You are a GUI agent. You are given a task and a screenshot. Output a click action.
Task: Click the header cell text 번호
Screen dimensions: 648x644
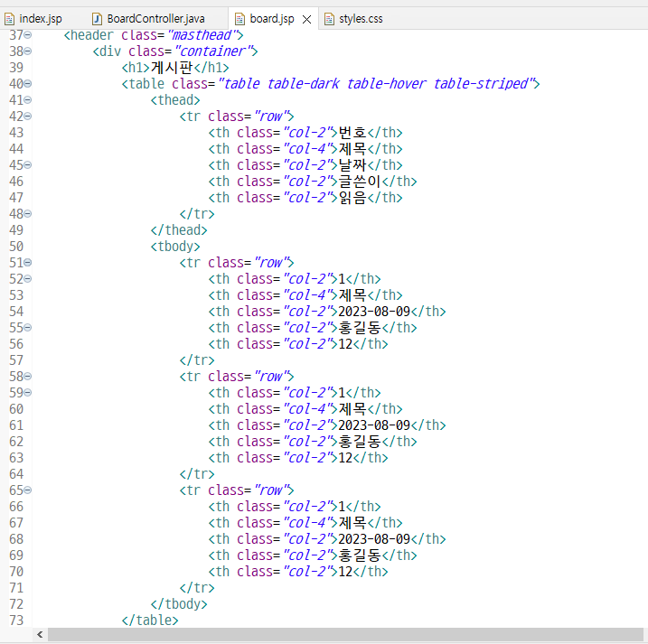tap(352, 133)
